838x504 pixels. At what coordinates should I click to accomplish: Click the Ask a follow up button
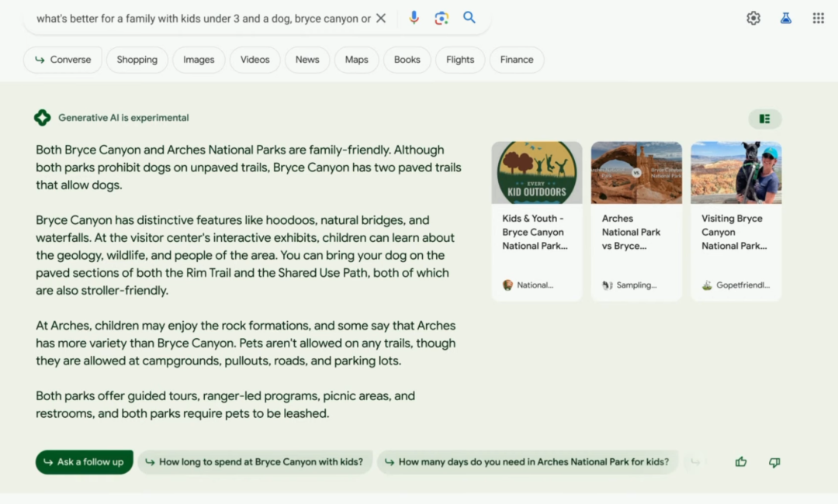[x=85, y=462]
